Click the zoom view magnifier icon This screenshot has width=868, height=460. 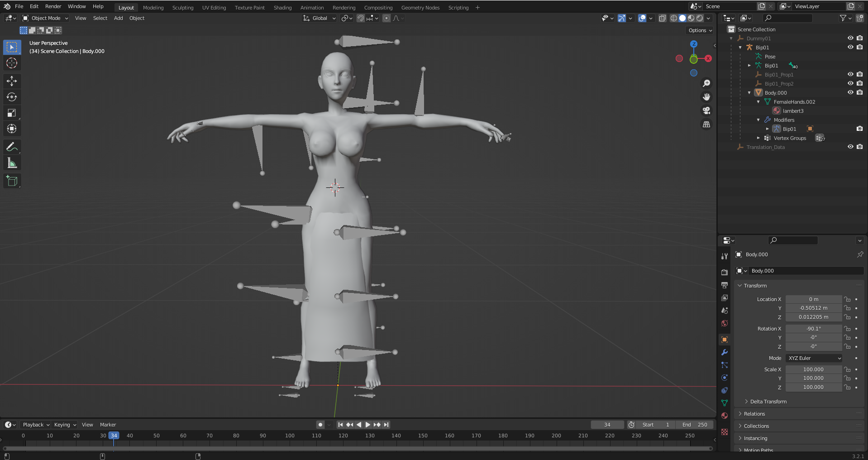pos(706,83)
